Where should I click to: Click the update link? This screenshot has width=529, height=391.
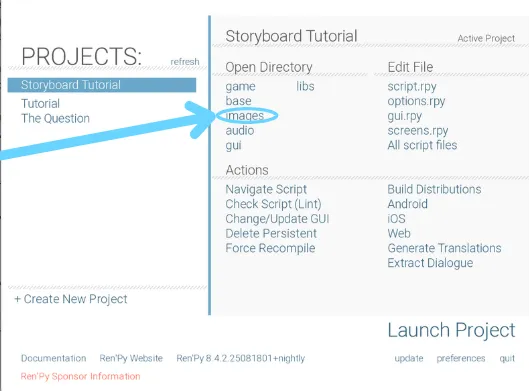[x=409, y=359]
